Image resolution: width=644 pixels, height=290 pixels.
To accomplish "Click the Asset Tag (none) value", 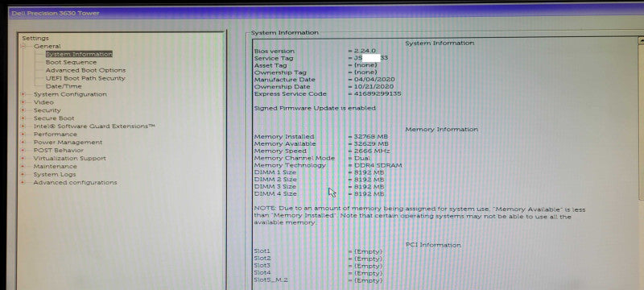I will click(365, 65).
